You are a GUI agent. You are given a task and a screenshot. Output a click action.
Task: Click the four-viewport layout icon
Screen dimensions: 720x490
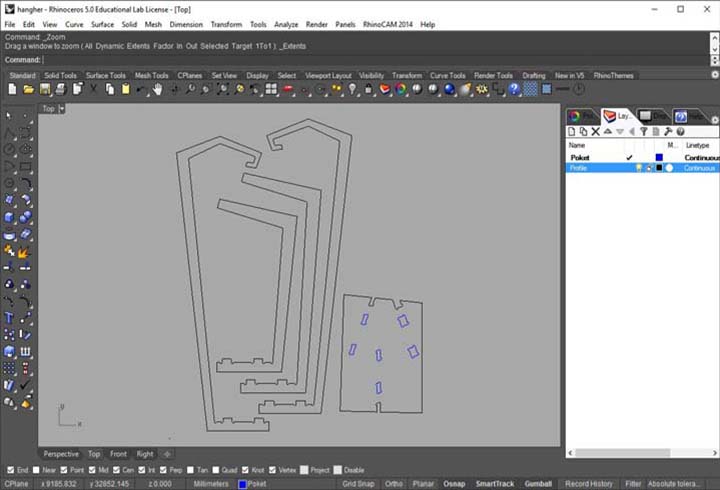(271, 89)
